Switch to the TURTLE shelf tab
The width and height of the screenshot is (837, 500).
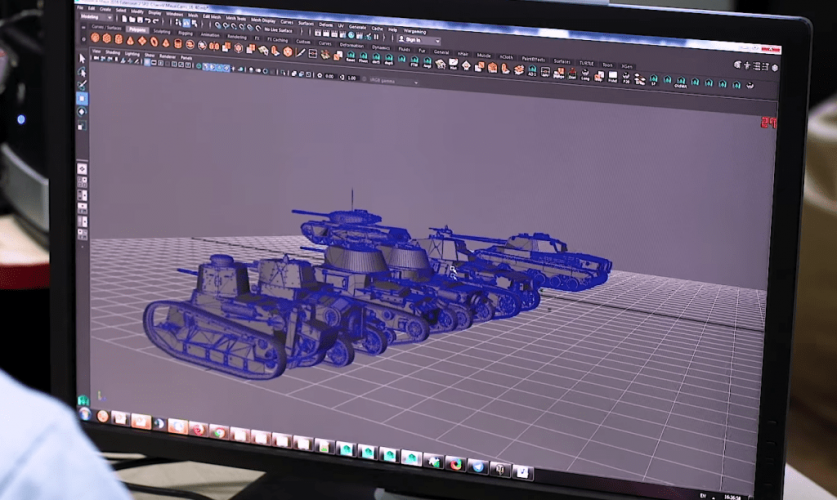587,62
